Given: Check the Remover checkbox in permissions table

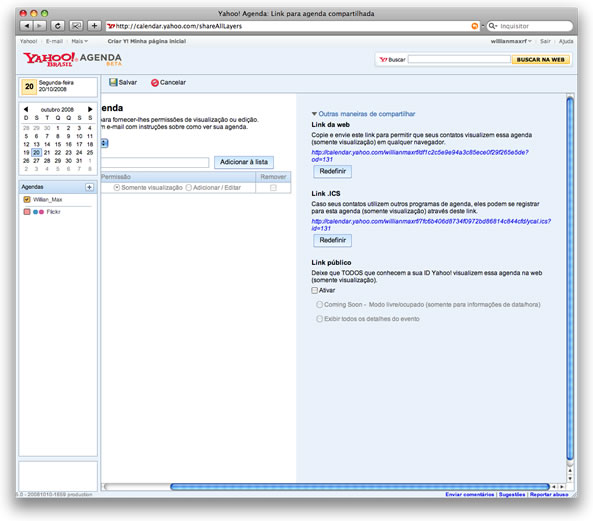Looking at the screenshot, I should 273,188.
